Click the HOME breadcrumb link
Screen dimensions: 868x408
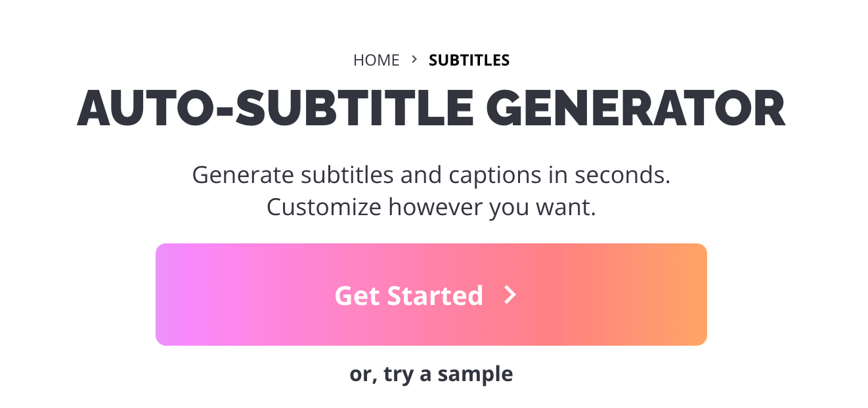pyautogui.click(x=376, y=60)
